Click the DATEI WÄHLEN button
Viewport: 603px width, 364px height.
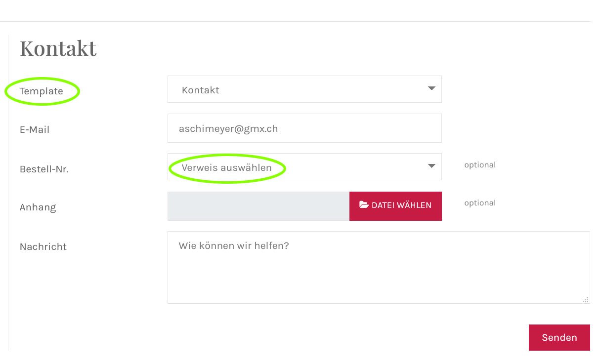pos(395,206)
